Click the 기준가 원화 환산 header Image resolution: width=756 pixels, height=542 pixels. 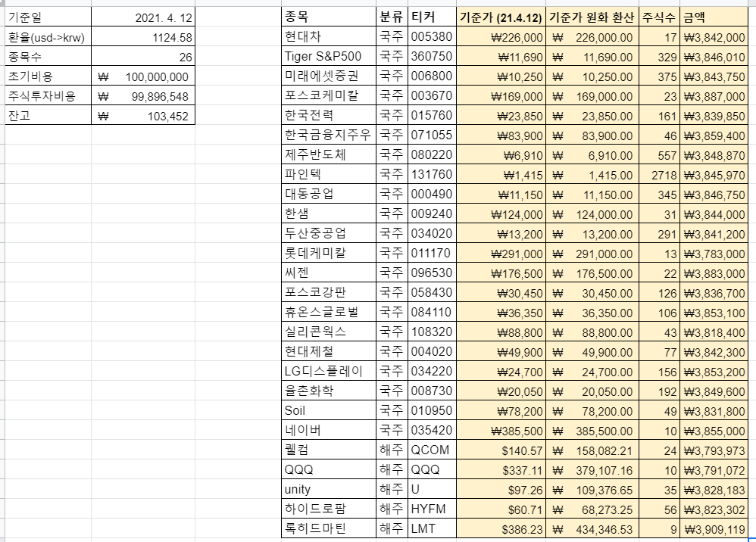click(x=592, y=17)
